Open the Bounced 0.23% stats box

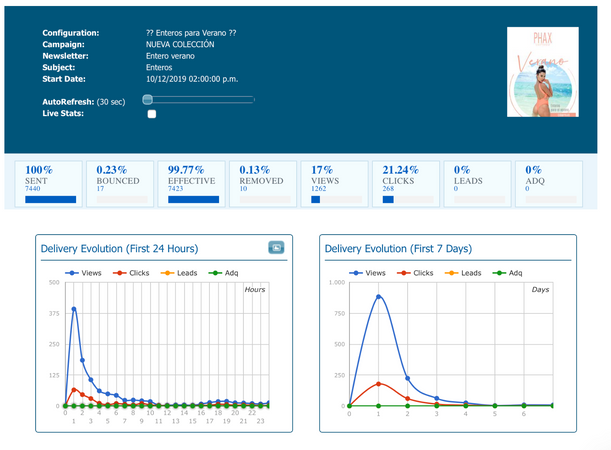point(119,184)
